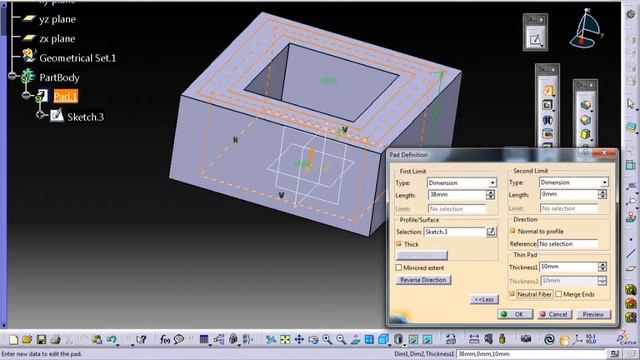Click the Second Limit Length spinner arrows

point(602,195)
